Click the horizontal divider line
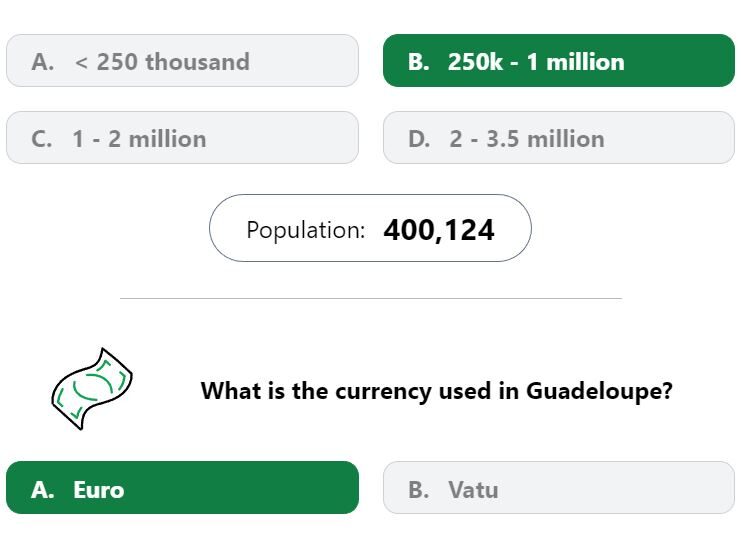Screen dimensions: 741x536 (x=370, y=298)
